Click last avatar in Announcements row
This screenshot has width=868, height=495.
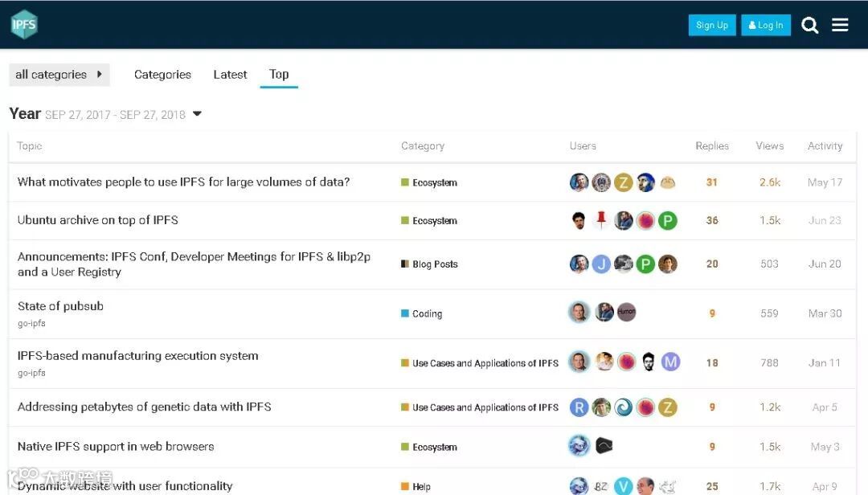click(668, 264)
